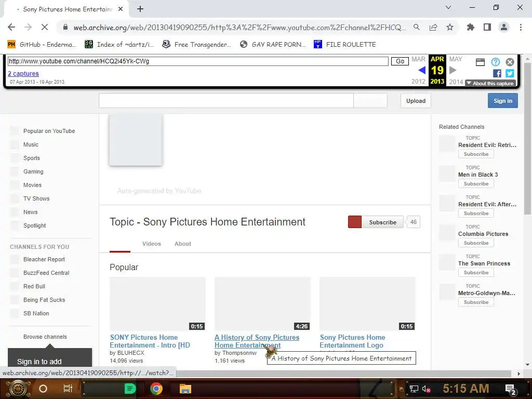
Task: Switch to the About tab
Action: [x=183, y=244]
